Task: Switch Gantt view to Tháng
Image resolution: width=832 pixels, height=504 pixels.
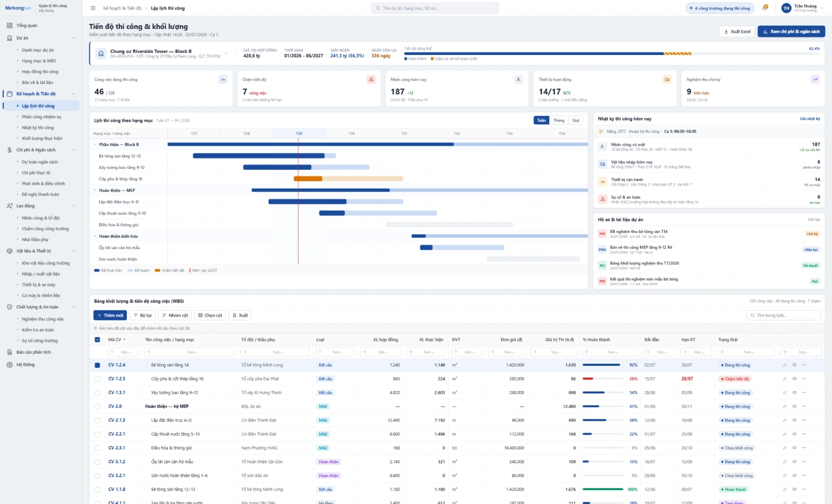Action: pyautogui.click(x=559, y=120)
